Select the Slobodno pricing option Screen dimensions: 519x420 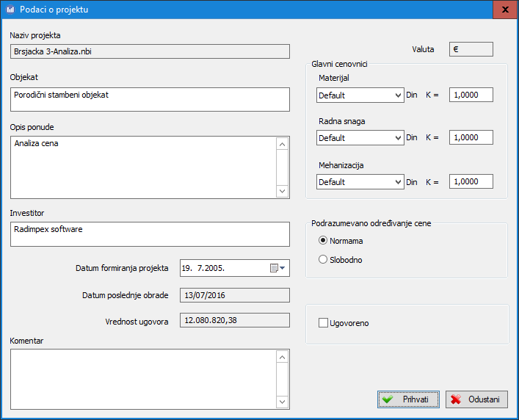point(323,259)
